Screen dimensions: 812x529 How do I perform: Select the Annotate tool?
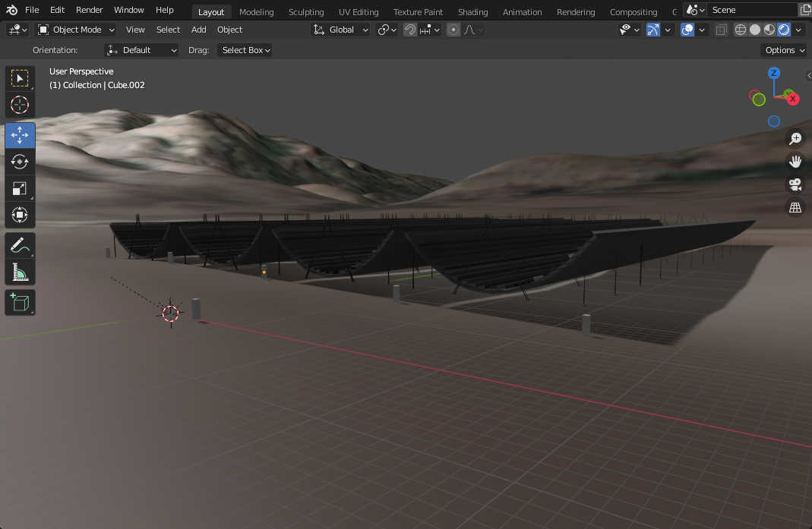[20, 244]
